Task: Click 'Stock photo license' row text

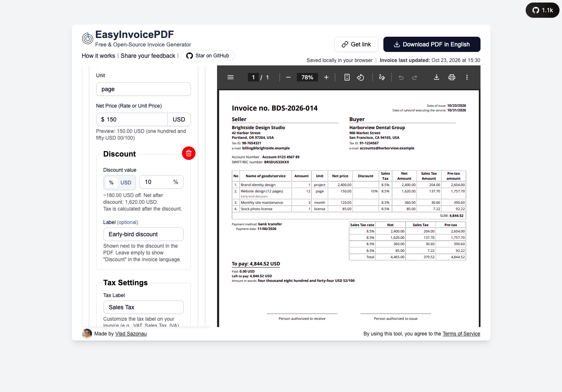Action: point(256,209)
